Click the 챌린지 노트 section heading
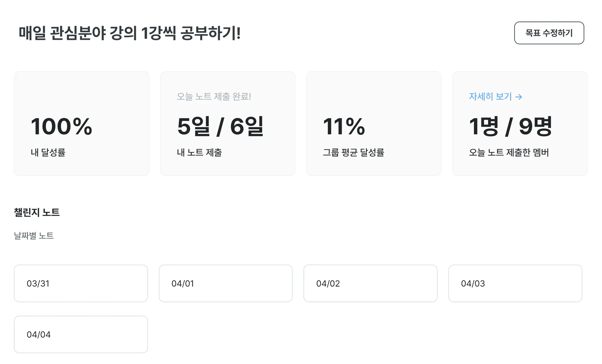602x364 pixels. [37, 212]
